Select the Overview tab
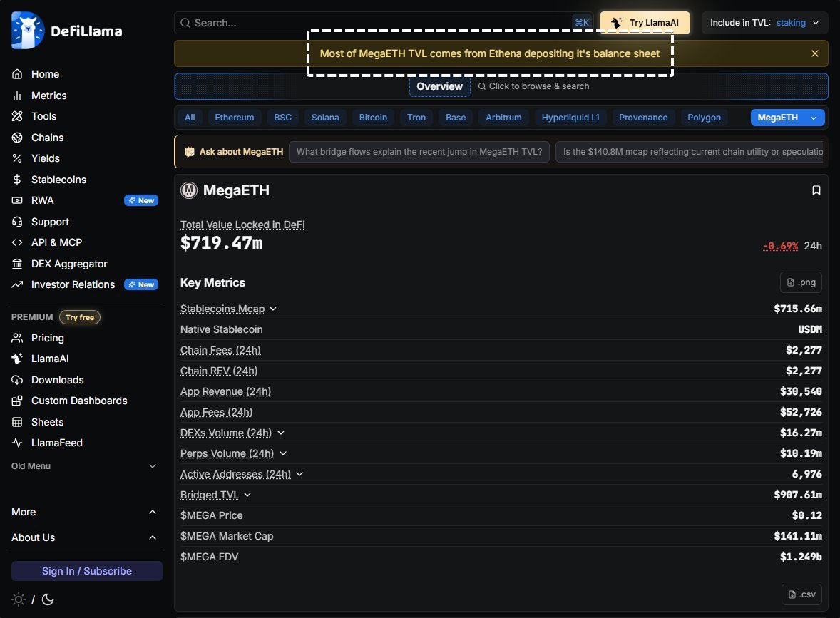Screen dimensions: 840x618 click(x=440, y=86)
